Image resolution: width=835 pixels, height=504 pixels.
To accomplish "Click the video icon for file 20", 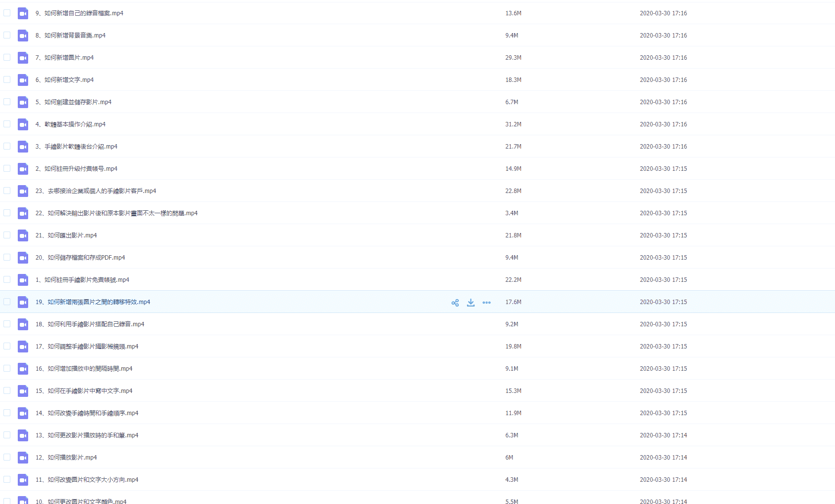I will click(23, 258).
